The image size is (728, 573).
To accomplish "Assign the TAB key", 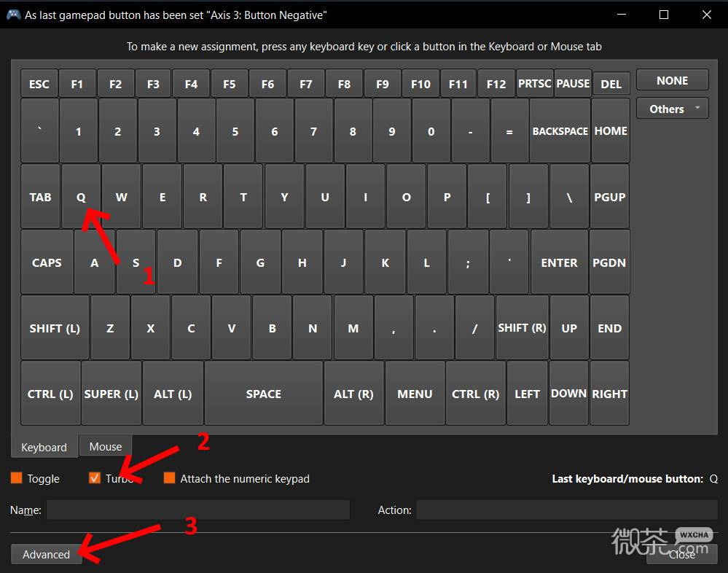I will click(41, 196).
